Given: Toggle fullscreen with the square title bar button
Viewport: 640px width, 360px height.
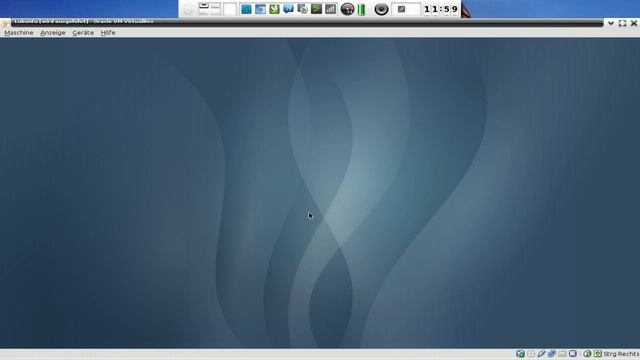Looking at the screenshot, I should coord(622,23).
